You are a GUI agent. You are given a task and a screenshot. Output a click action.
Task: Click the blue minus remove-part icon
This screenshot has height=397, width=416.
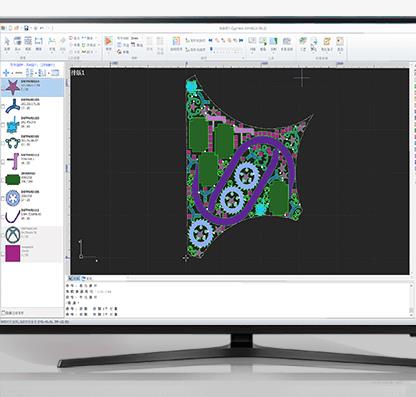click(x=19, y=73)
